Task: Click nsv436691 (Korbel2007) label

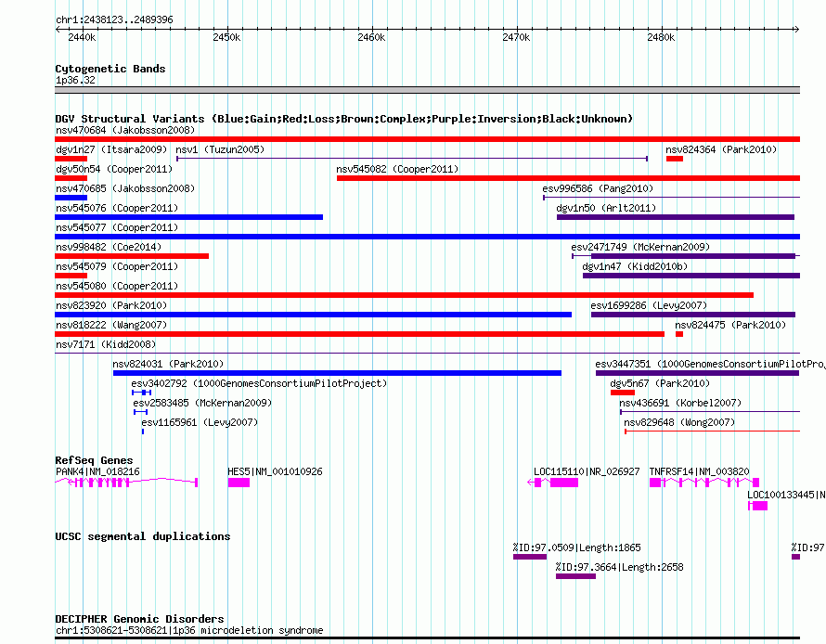Action: pos(680,403)
